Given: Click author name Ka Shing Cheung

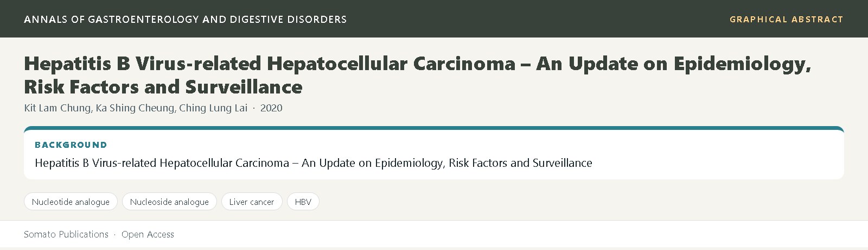Looking at the screenshot, I should pos(135,108).
